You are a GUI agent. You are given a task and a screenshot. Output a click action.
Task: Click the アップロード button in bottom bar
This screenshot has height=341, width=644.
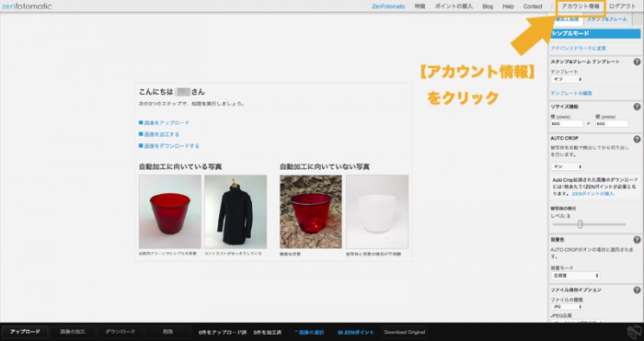coord(25,332)
